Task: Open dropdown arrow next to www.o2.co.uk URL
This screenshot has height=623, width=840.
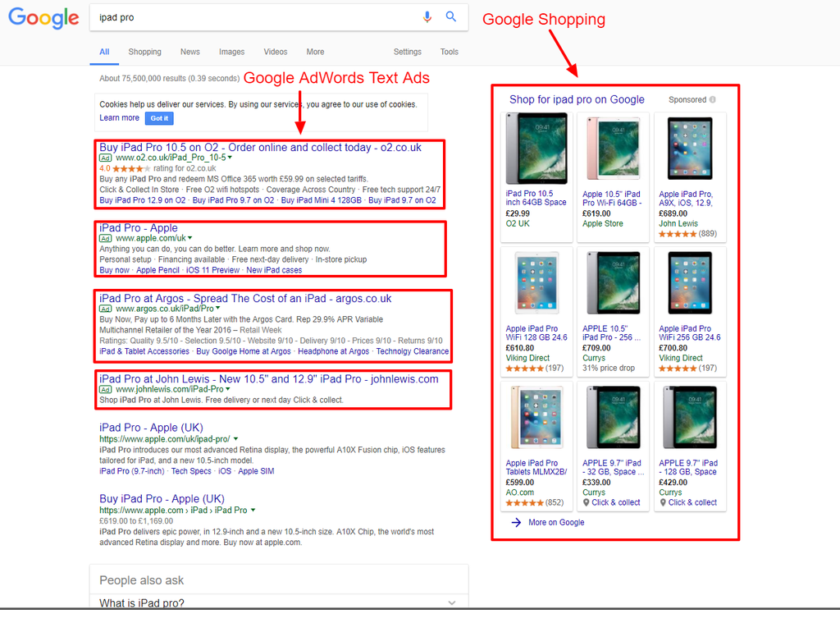Action: coord(231,158)
